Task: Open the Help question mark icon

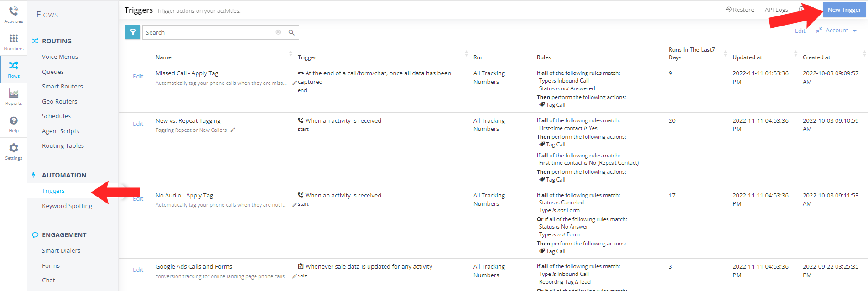Action: pyautogui.click(x=14, y=121)
